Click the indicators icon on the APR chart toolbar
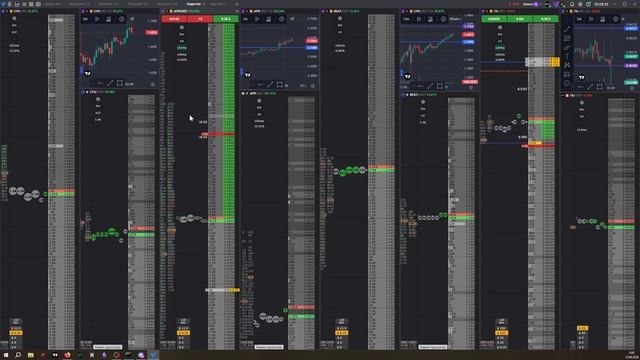 point(268,19)
